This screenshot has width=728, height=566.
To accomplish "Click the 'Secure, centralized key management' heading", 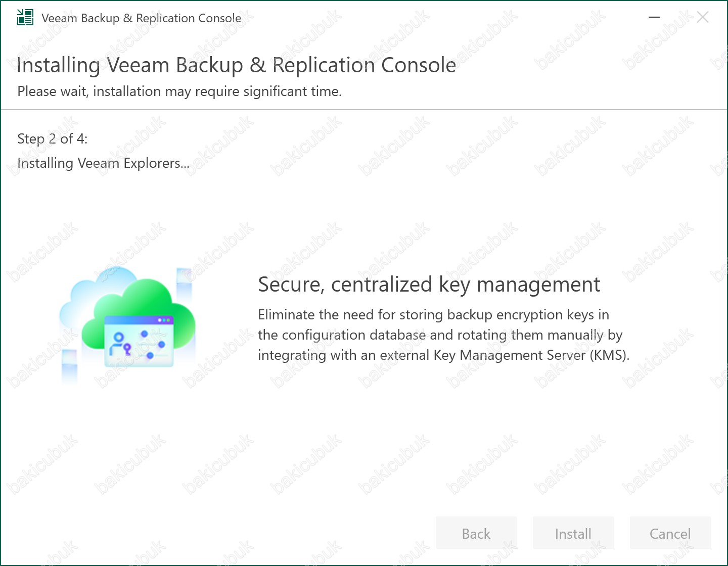I will [429, 285].
